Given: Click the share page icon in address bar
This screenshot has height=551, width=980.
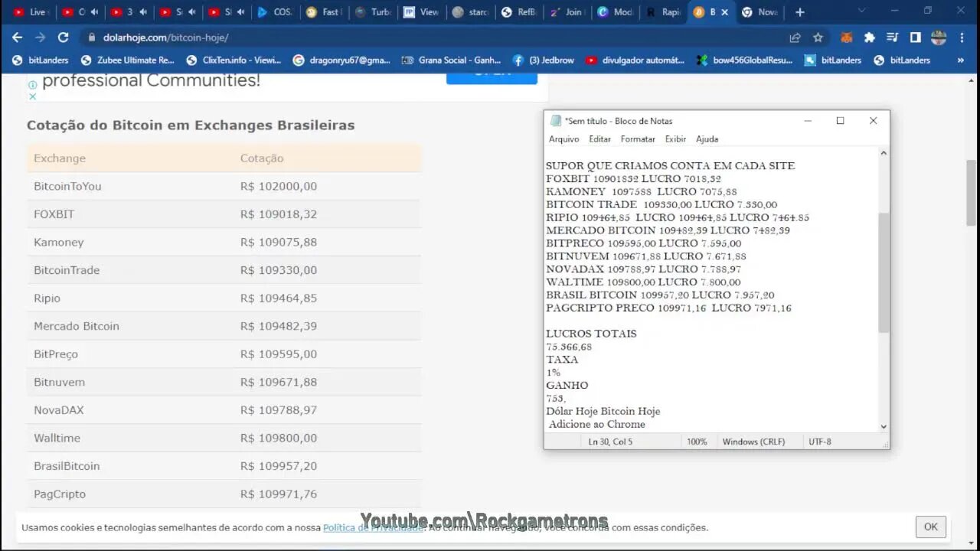Looking at the screenshot, I should point(795,37).
